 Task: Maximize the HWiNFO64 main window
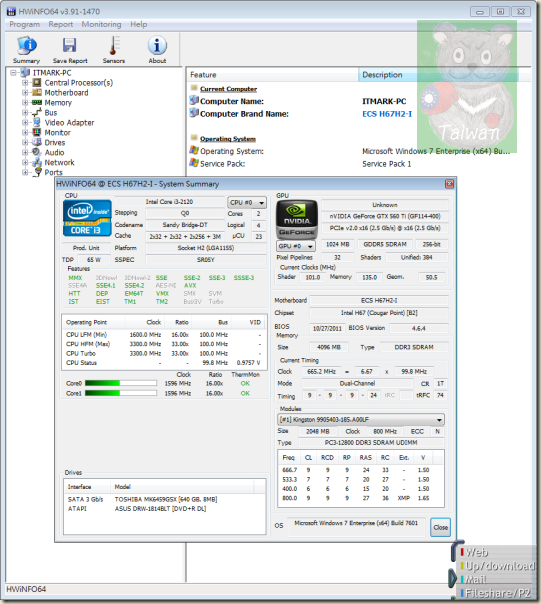[501, 12]
